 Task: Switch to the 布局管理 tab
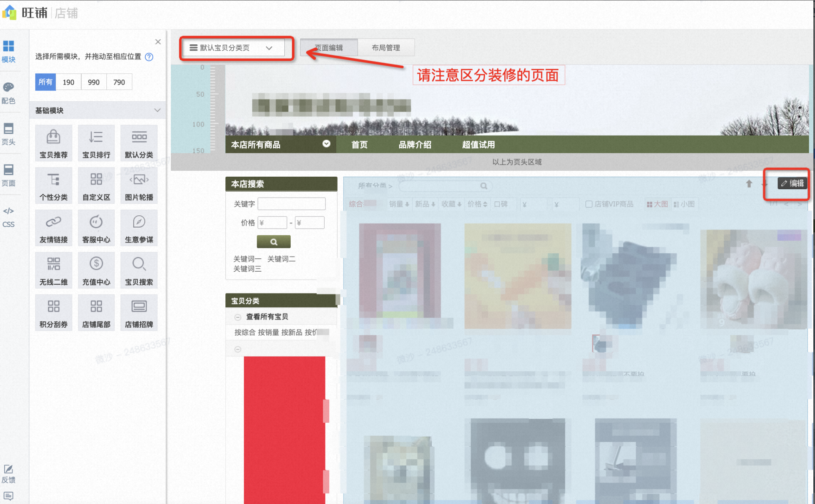tap(386, 48)
